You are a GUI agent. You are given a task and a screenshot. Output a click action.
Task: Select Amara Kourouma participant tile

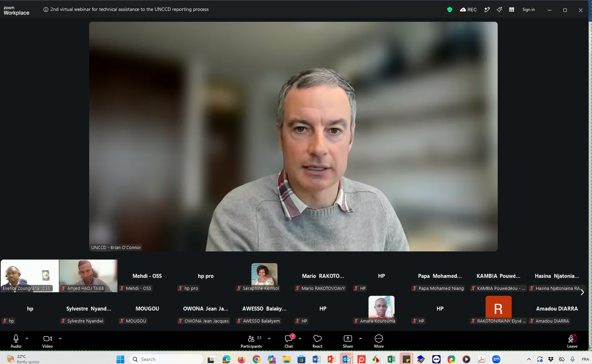click(381, 309)
